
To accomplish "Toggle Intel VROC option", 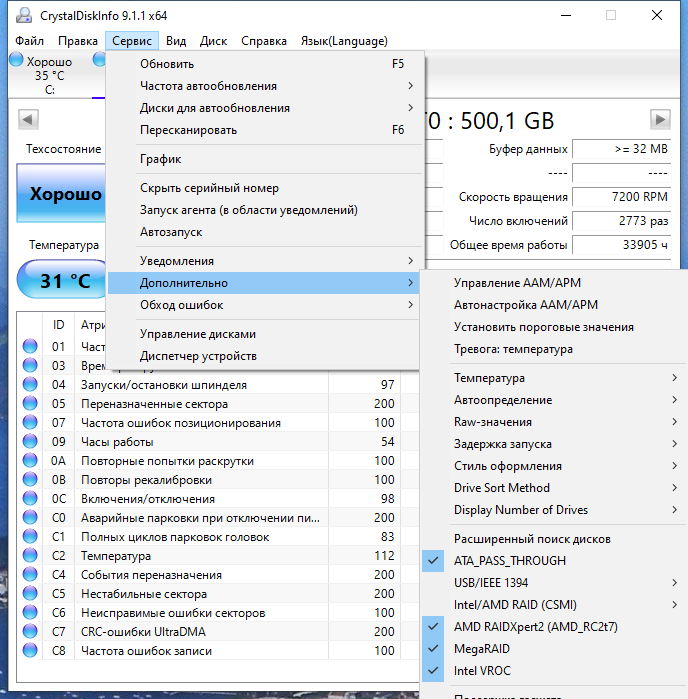I will [553, 671].
